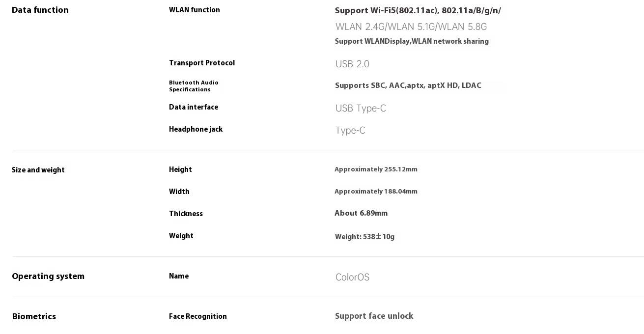The height and width of the screenshot is (334, 644).
Task: Click the SBC, AAC, aptX codec text
Action: coord(408,85)
